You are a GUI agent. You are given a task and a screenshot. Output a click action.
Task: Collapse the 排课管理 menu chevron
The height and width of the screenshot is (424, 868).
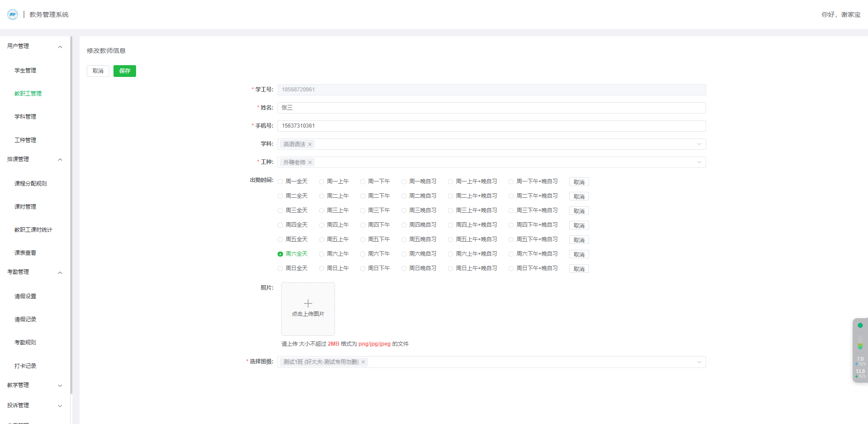click(x=60, y=160)
